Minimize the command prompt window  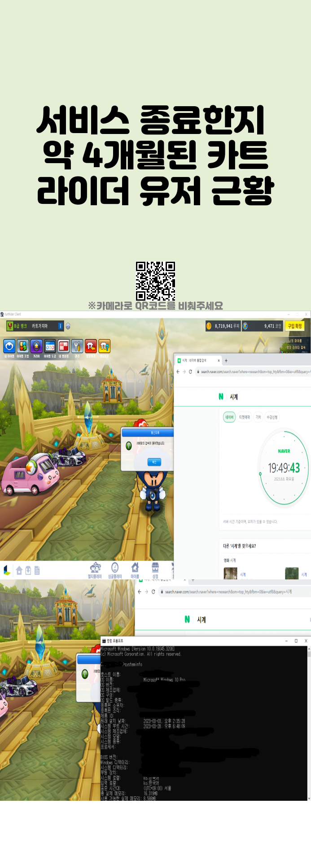coord(286,641)
